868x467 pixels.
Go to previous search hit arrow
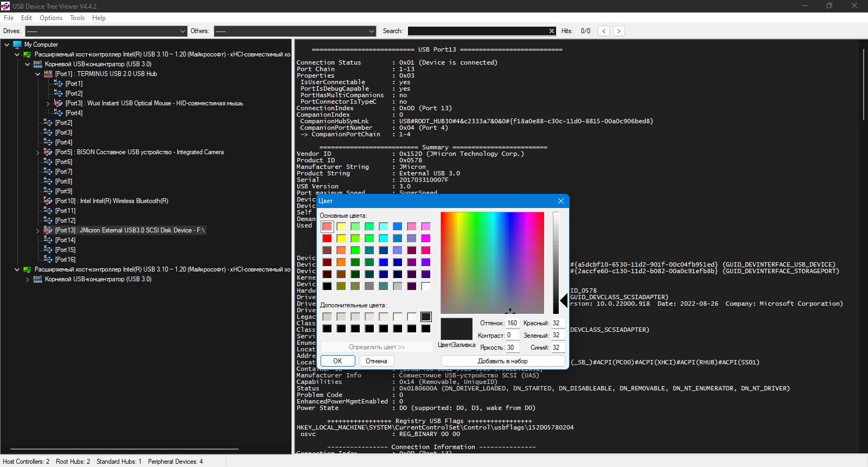604,31
